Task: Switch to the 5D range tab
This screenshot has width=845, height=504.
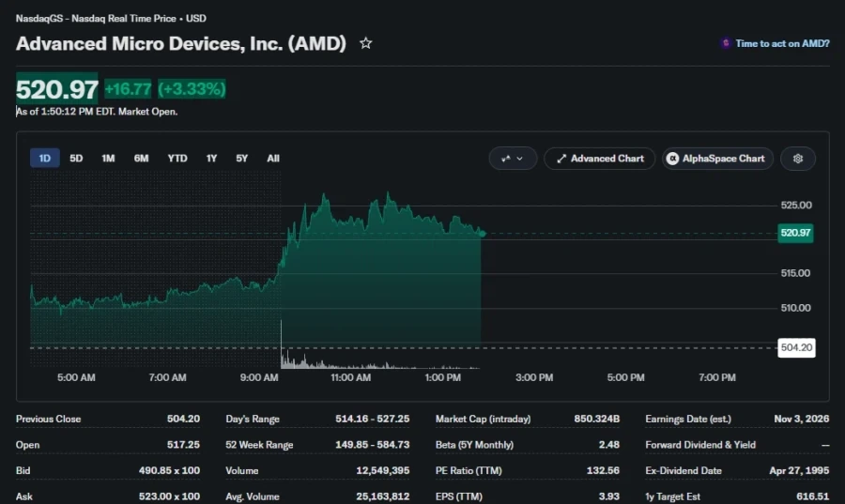Action: (x=76, y=159)
